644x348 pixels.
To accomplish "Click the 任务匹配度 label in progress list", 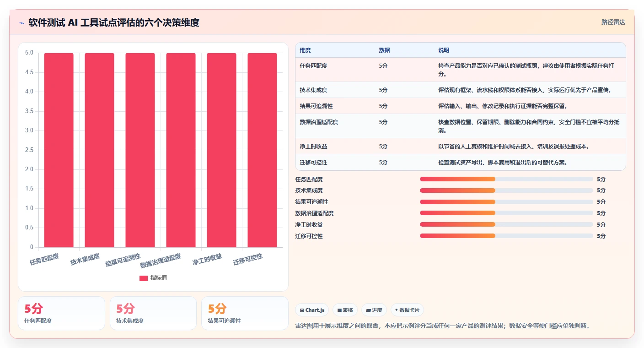I will click(309, 179).
